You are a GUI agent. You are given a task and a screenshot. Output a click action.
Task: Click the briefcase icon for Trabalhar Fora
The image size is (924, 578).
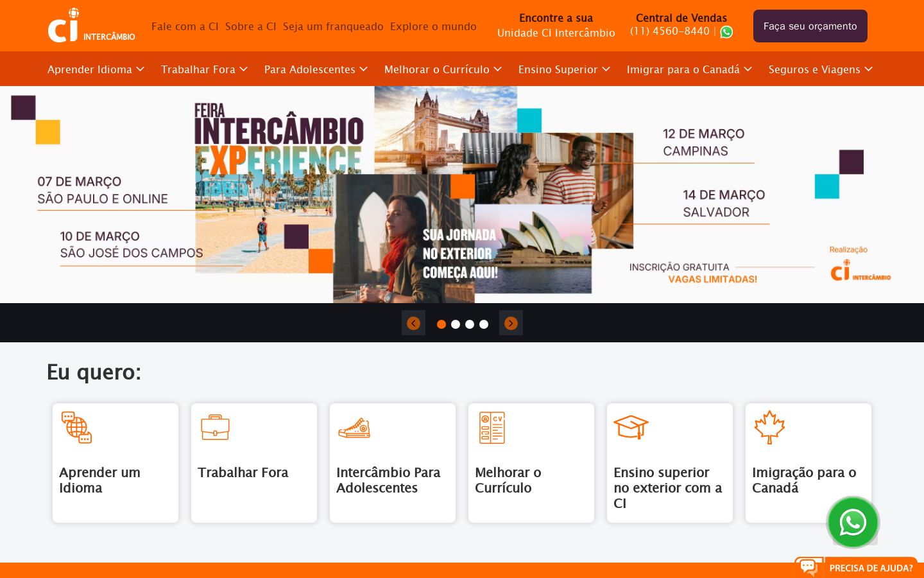click(x=215, y=427)
